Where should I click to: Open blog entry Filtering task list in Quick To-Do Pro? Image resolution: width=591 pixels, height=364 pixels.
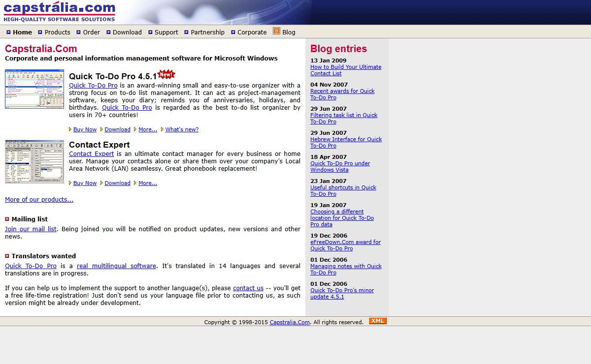pyautogui.click(x=344, y=118)
